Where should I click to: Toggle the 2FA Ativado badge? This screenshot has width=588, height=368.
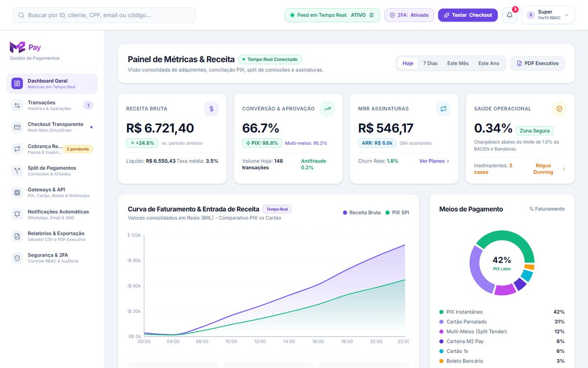point(409,15)
